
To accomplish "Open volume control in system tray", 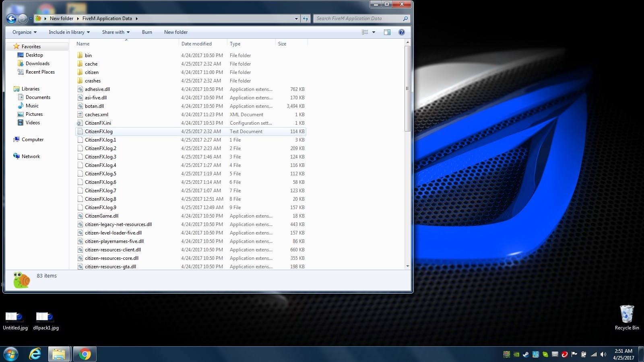I will pos(603,354).
